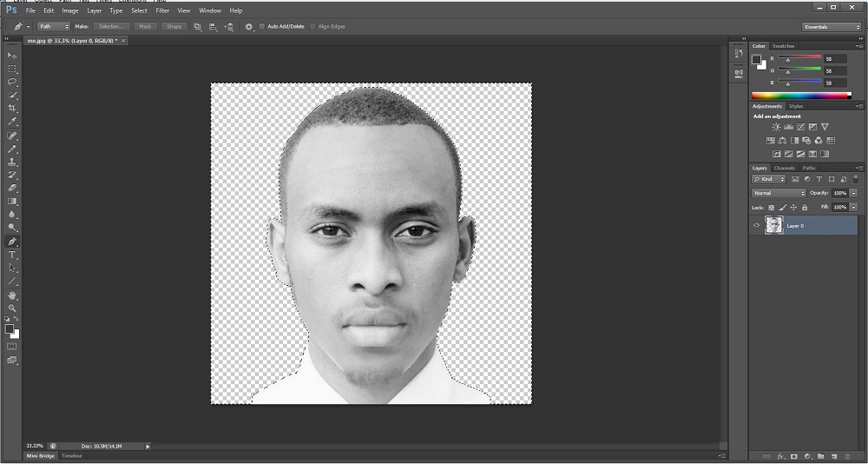Screen dimensions: 868x464
Task: Select the Eyedropper tool
Action: pyautogui.click(x=11, y=122)
